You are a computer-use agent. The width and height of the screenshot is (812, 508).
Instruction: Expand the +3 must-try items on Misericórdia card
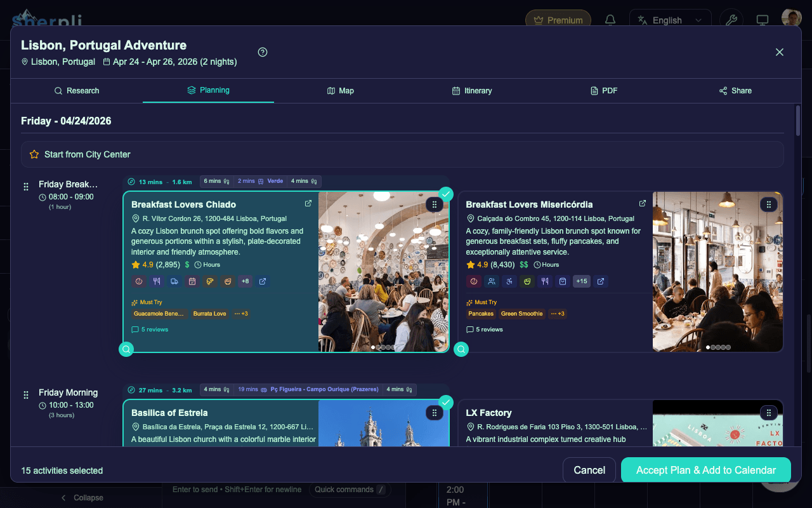[558, 314]
